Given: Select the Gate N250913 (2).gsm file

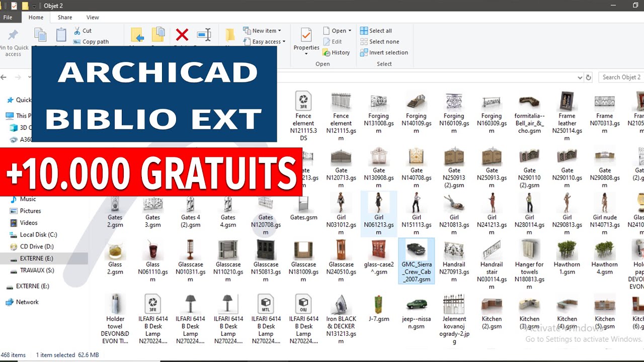Looking at the screenshot, I should pos(454,167).
